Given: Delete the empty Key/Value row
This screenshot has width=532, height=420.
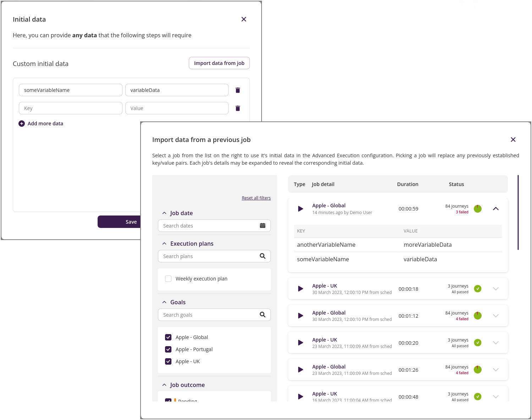Looking at the screenshot, I should [237, 108].
